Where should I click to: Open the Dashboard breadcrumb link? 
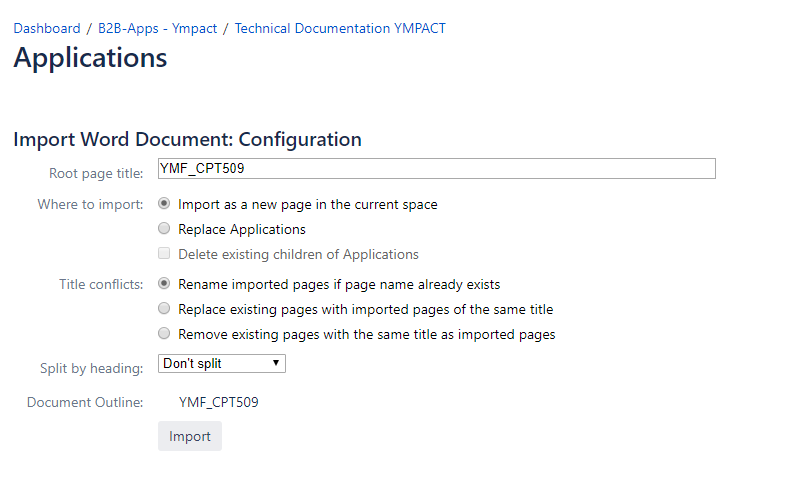[47, 28]
